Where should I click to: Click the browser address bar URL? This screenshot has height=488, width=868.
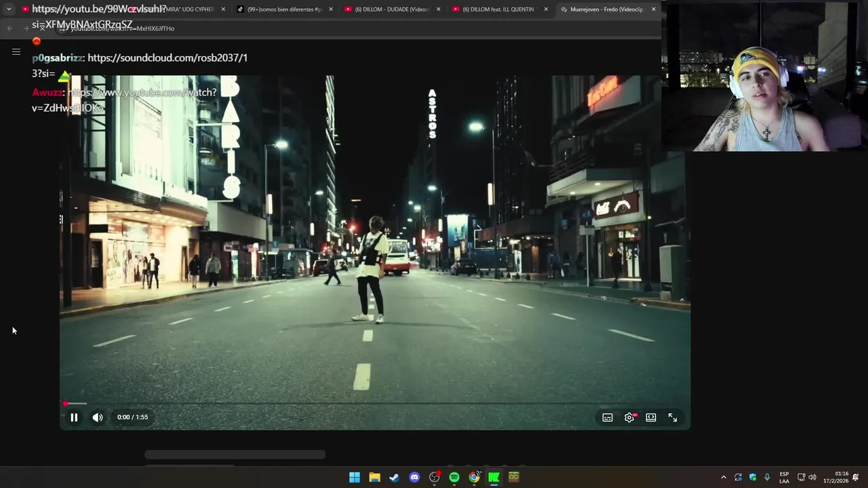coord(123,28)
